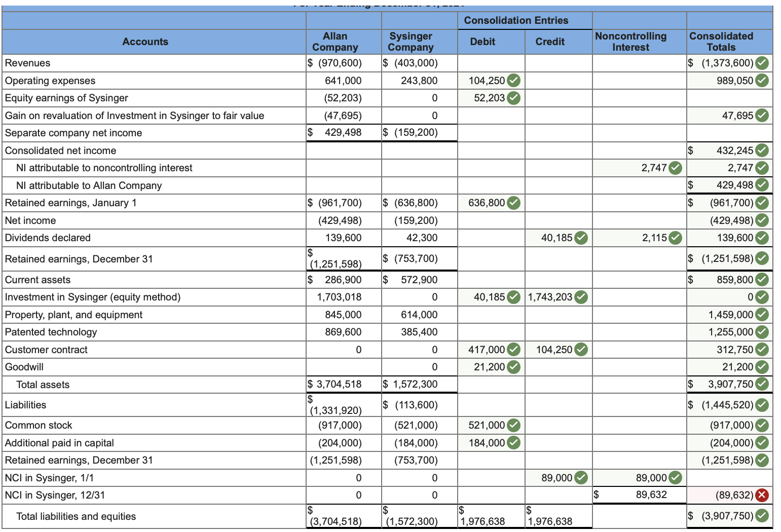Screen dimensions: 781x532
Task: Click checkmark next to Retained earnings debit 636,800
Action: (513, 203)
